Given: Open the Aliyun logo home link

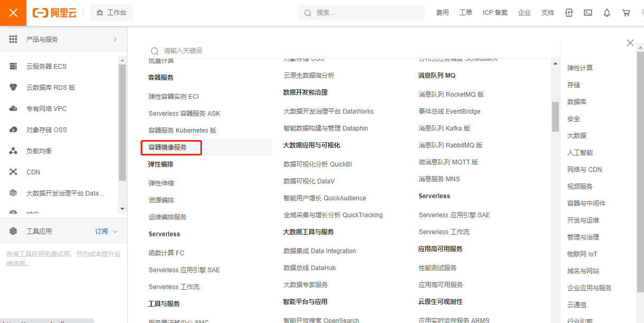Looking at the screenshot, I should point(54,13).
